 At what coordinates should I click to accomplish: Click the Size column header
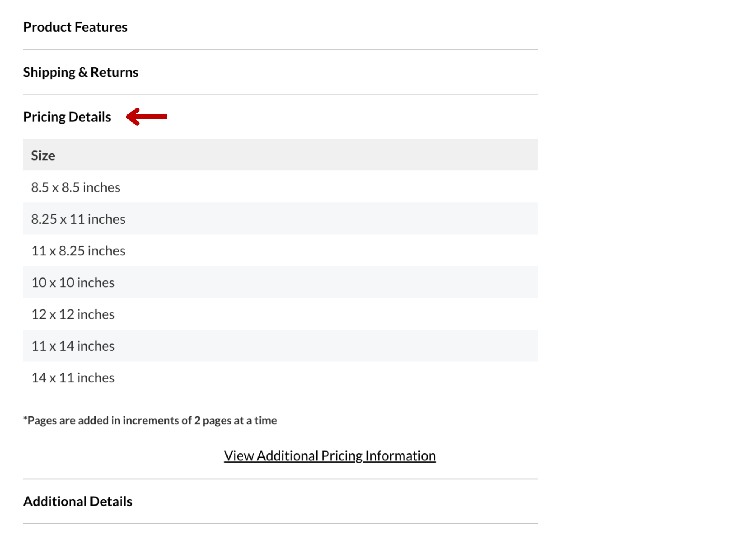pyautogui.click(x=43, y=155)
